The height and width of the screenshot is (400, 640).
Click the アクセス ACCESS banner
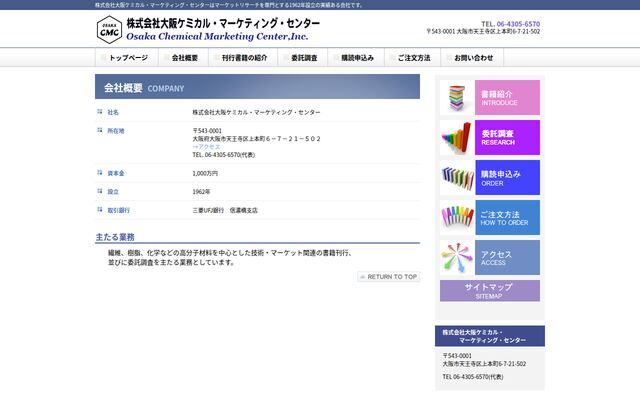tap(507, 258)
